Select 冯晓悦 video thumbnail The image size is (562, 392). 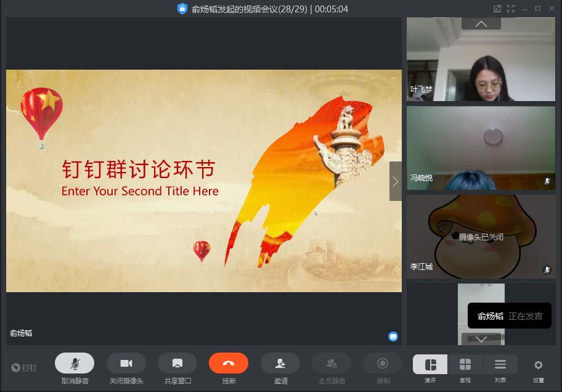click(481, 148)
